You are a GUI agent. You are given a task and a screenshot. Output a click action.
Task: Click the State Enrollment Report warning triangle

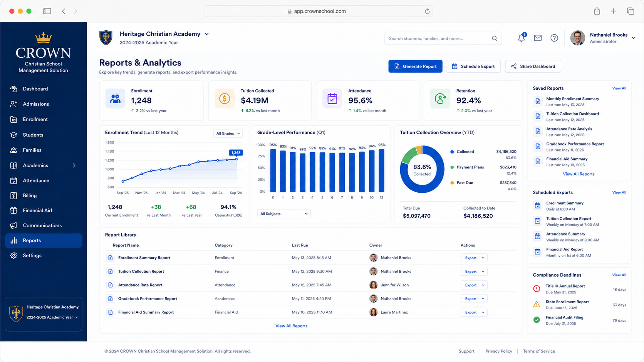(537, 304)
